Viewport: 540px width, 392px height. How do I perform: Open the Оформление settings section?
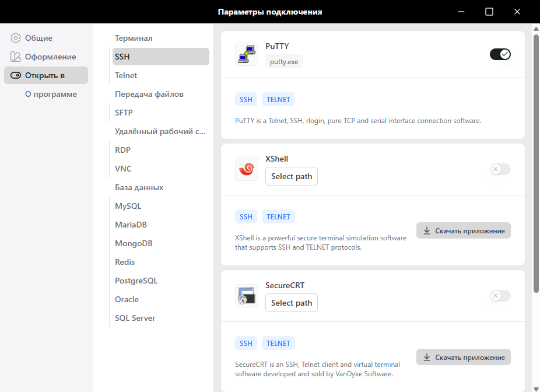coord(46,57)
